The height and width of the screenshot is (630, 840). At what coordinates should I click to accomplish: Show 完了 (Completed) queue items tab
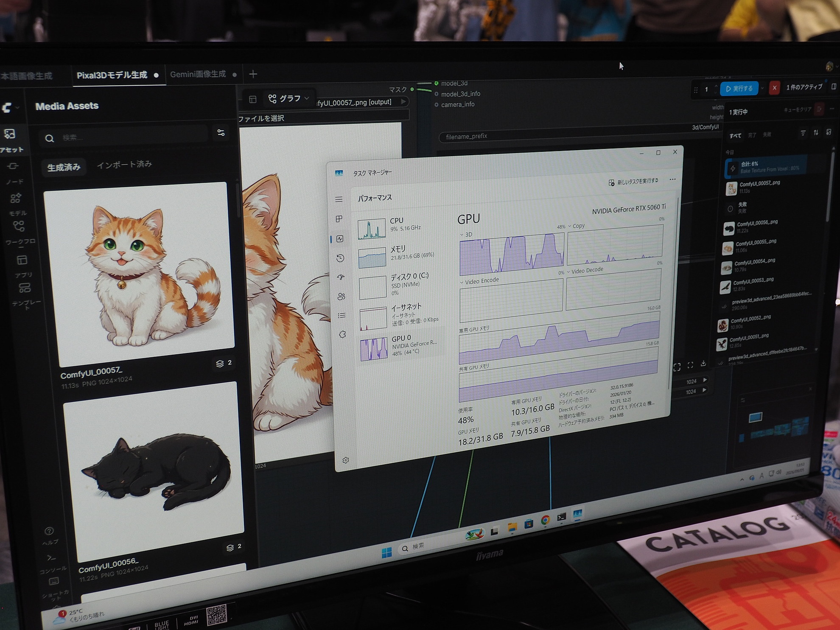tap(752, 135)
